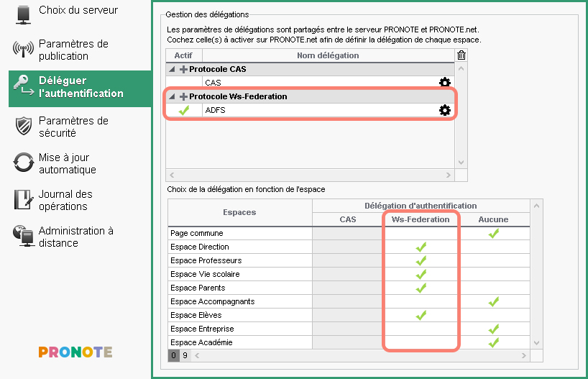The image size is (588, 379).
Task: Click delegation list scroll left arrow
Action: pyautogui.click(x=172, y=175)
